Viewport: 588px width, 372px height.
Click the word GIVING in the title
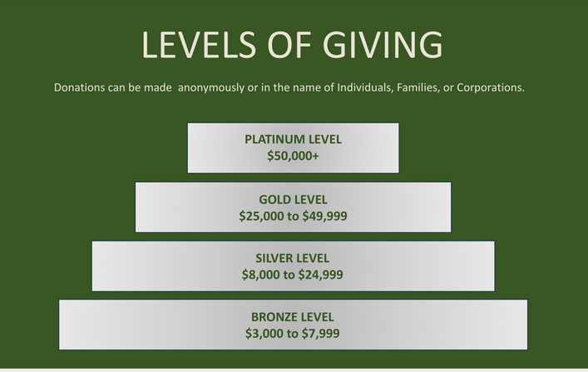click(383, 45)
